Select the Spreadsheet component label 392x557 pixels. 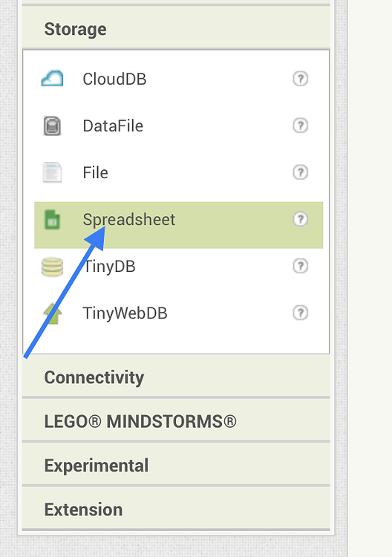coord(129,220)
